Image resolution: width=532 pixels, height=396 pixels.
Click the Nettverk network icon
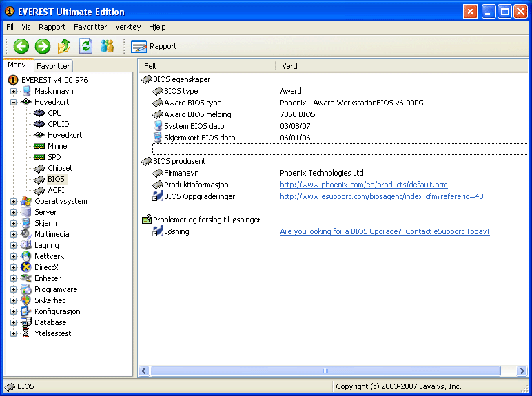tap(26, 256)
